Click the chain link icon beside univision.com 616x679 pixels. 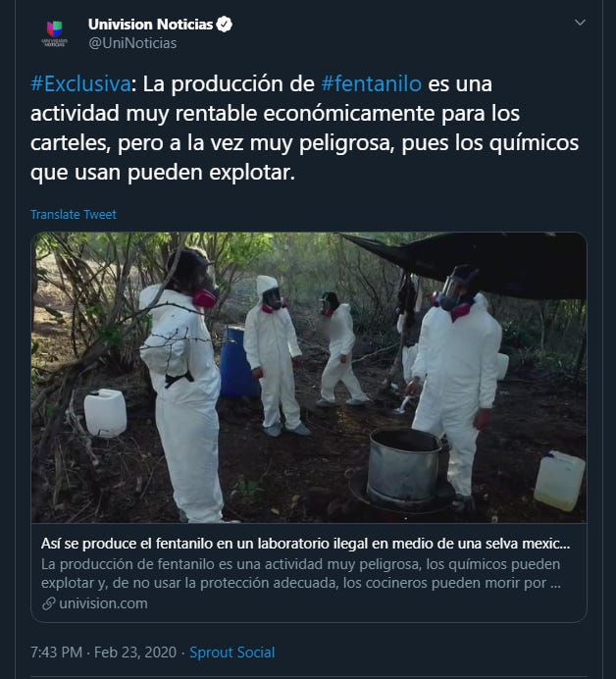pos(48,603)
